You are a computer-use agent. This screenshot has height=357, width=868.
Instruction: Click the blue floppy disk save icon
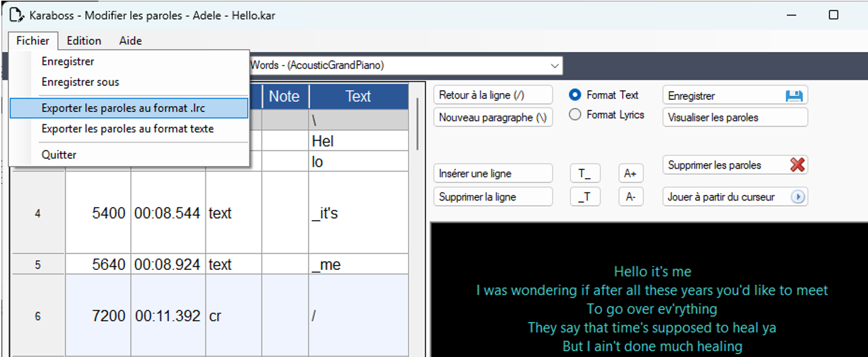pyautogui.click(x=794, y=96)
